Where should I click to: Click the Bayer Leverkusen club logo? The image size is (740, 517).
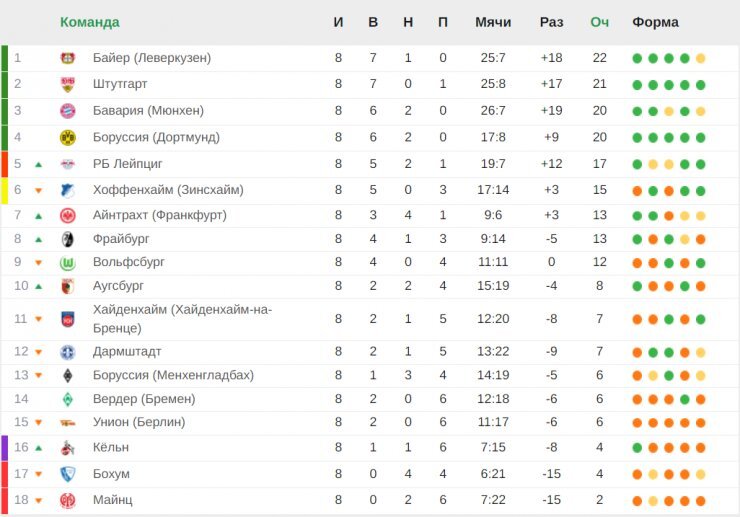(x=68, y=58)
